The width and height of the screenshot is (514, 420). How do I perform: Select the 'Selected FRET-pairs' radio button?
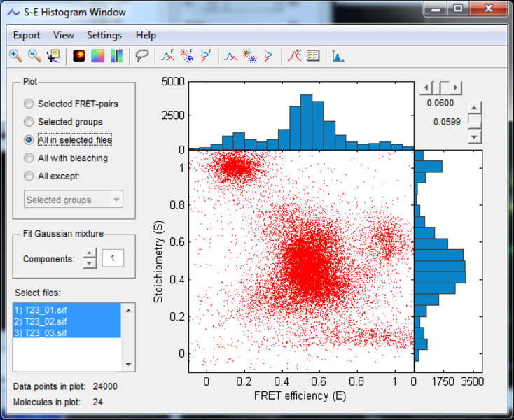(29, 104)
